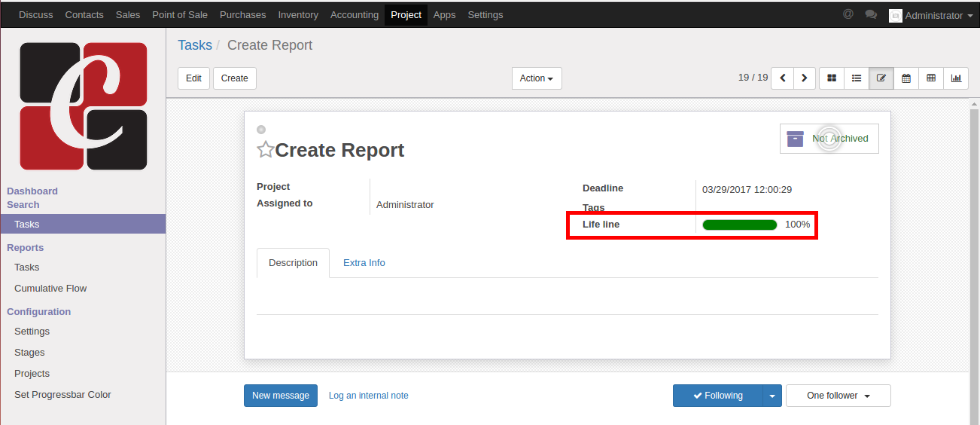The height and width of the screenshot is (425, 980).
Task: Switch to the Pivot table view
Action: (x=931, y=78)
